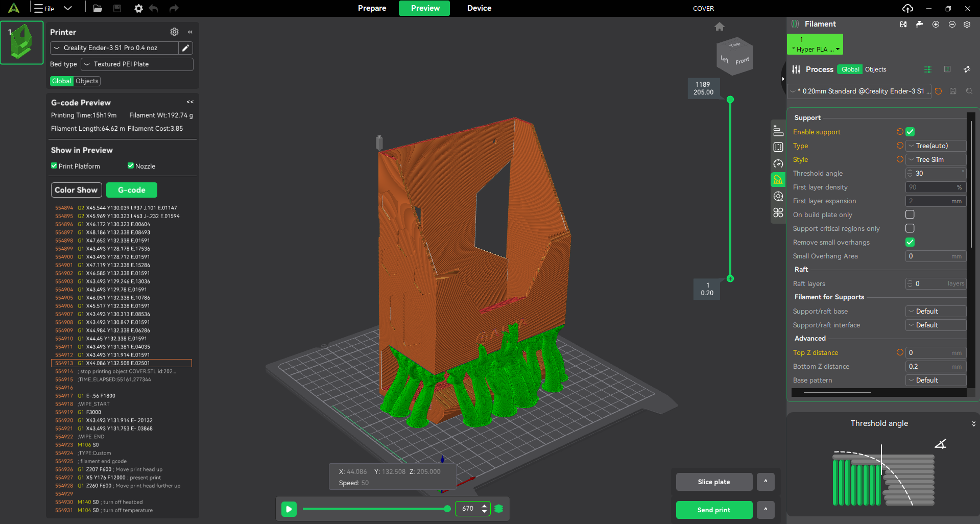The width and height of the screenshot is (980, 524).
Task: Expand the Send print options arrow
Action: [766, 510]
